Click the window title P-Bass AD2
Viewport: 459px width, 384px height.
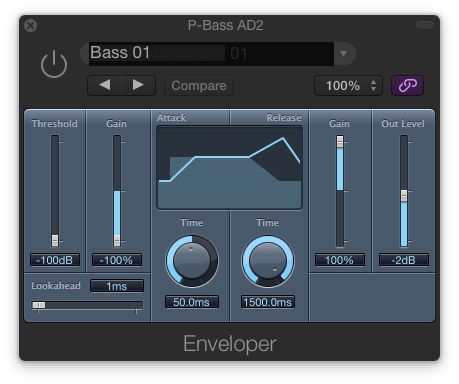(x=225, y=25)
